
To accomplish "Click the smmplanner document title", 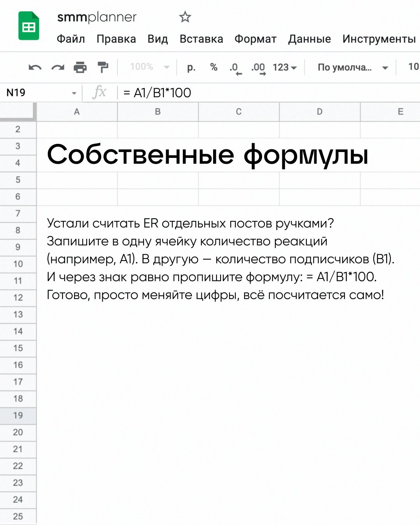I will click(97, 17).
